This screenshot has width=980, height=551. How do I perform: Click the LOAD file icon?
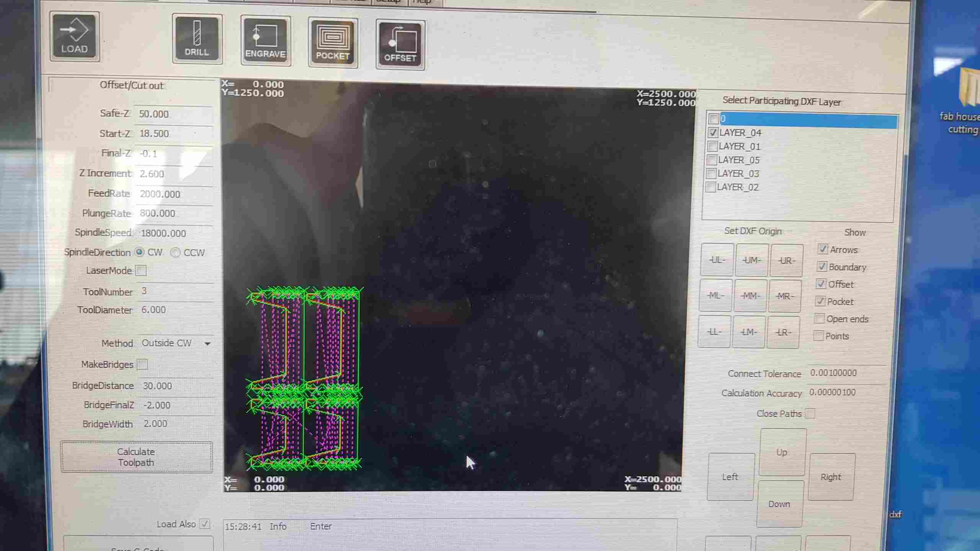74,37
